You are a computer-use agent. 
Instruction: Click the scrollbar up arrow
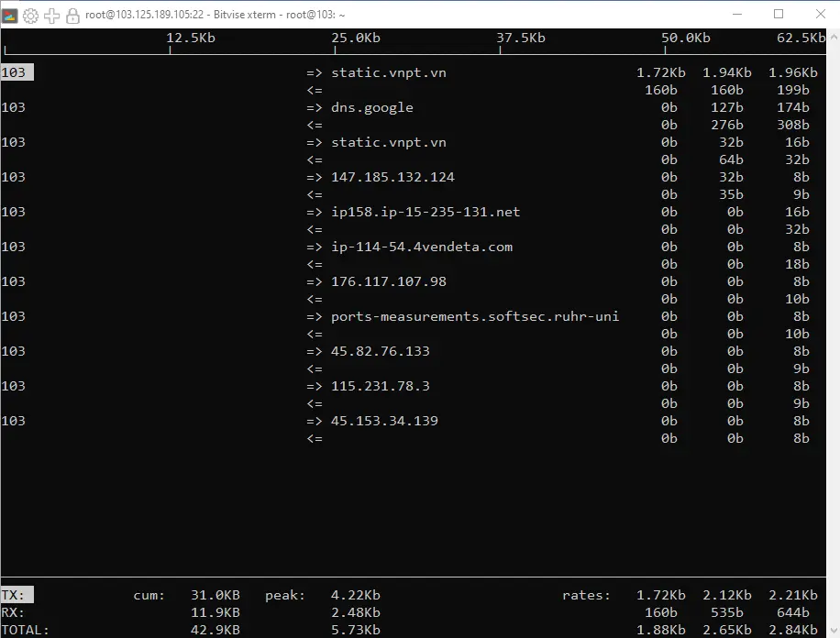tap(834, 37)
